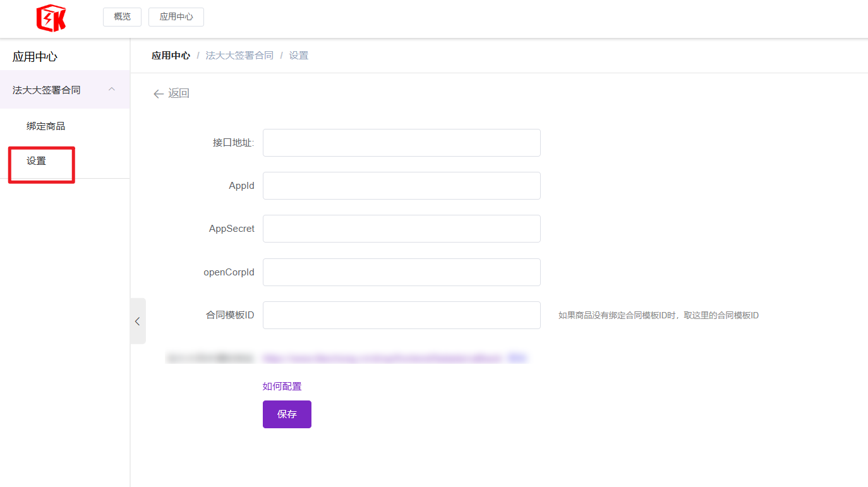Collapse the 法大大签署合同 menu chevron
The image size is (868, 487).
(x=112, y=90)
